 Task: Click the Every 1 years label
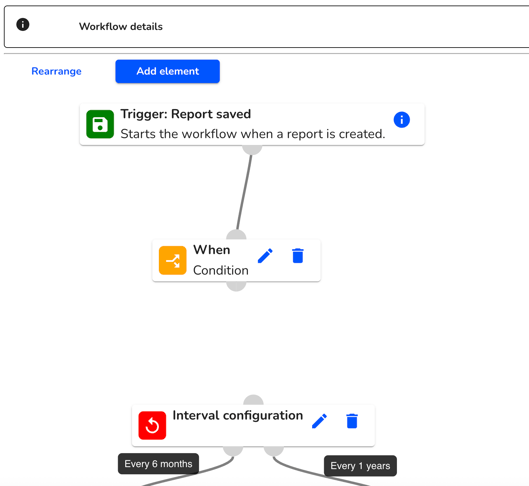tap(360, 466)
